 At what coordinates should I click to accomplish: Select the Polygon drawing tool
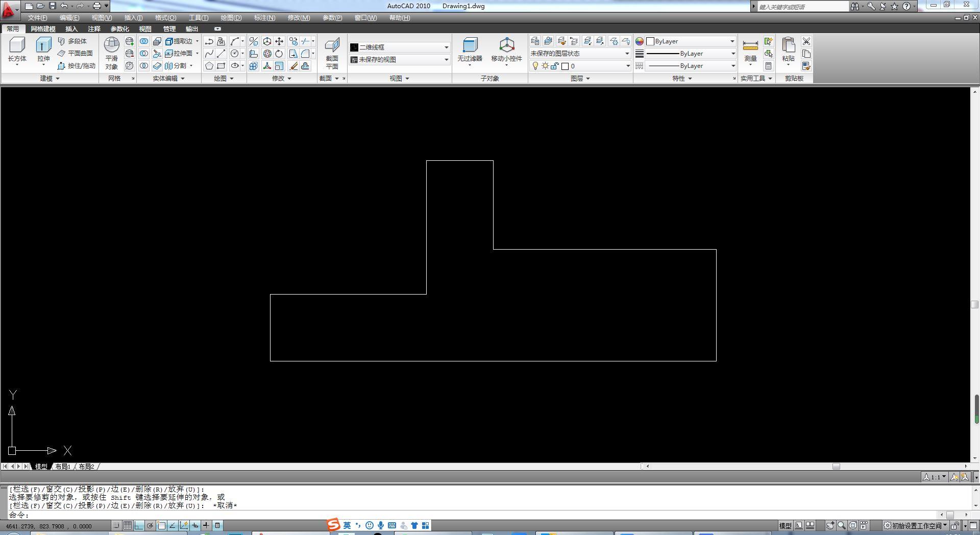[209, 66]
